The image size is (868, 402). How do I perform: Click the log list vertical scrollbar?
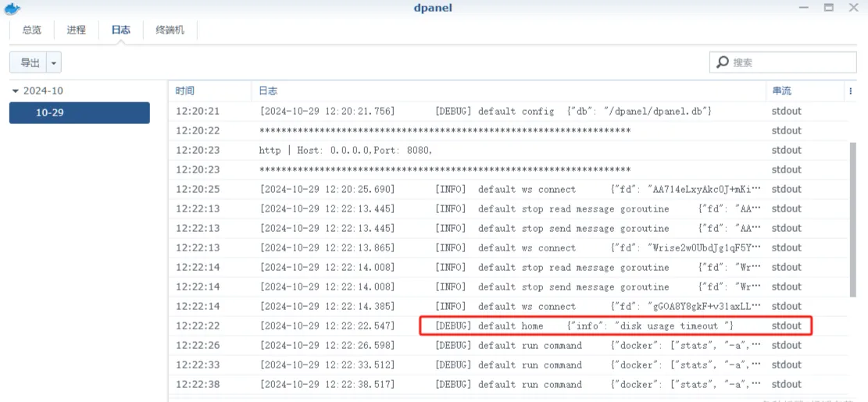852,219
